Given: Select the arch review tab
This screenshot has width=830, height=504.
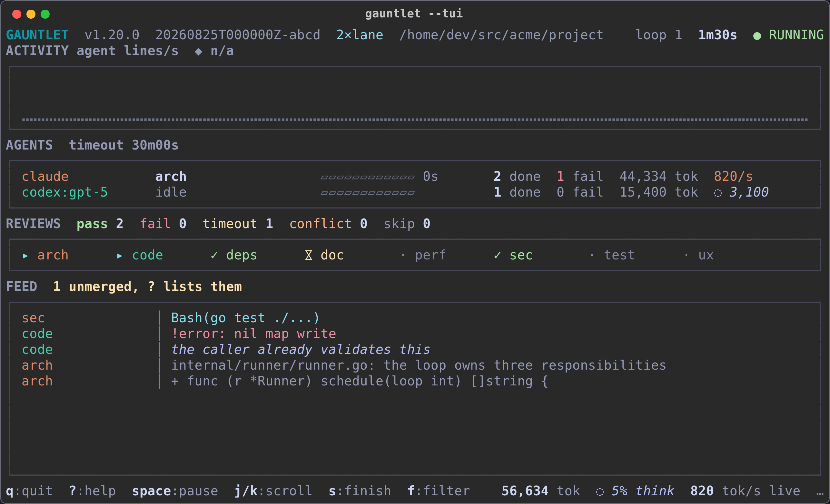Looking at the screenshot, I should point(45,256).
